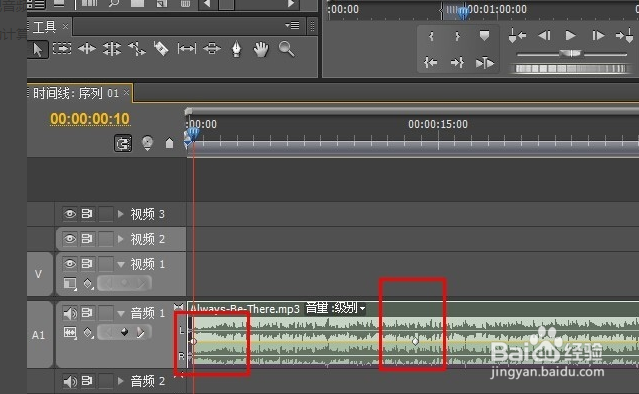639x394 pixels.
Task: Go to next keyframe on 音频 1
Action: pos(141,332)
